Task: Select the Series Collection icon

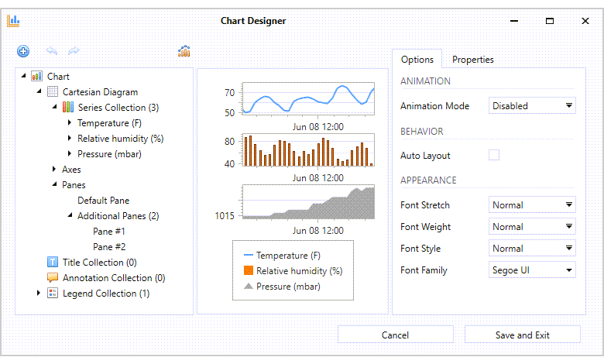Action: click(x=68, y=108)
